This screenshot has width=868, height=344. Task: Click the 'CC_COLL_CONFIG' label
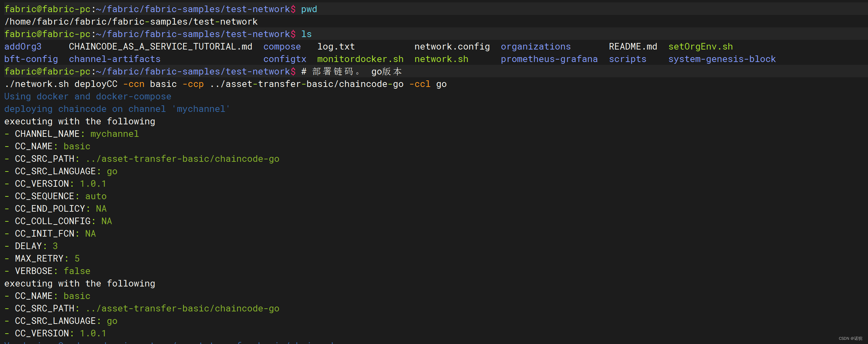click(53, 221)
